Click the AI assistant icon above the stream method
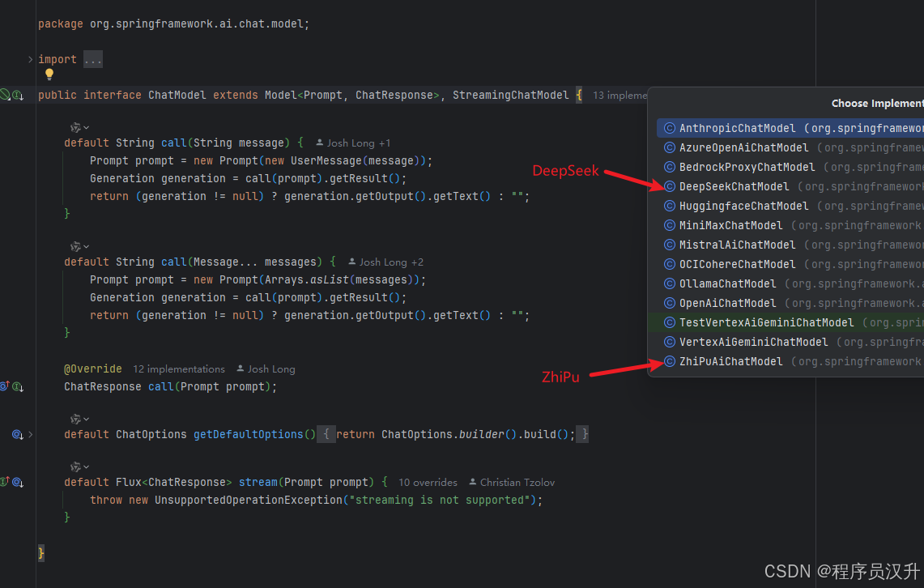 75,467
